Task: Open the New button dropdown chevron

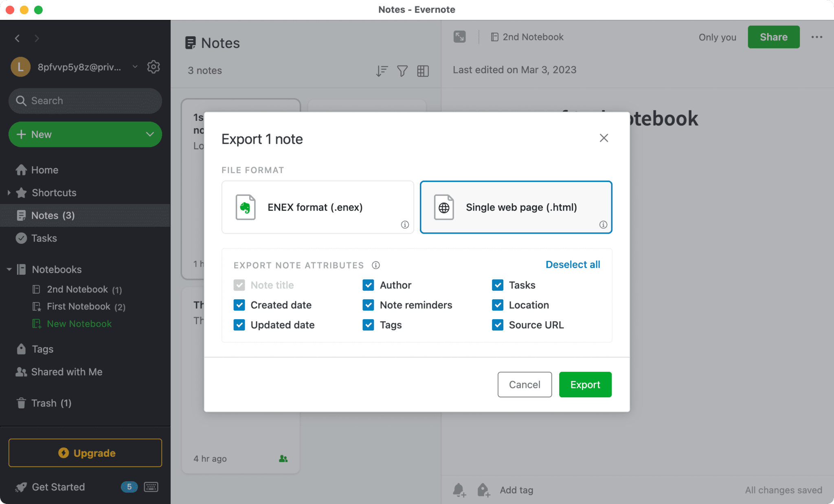Action: pyautogui.click(x=150, y=134)
